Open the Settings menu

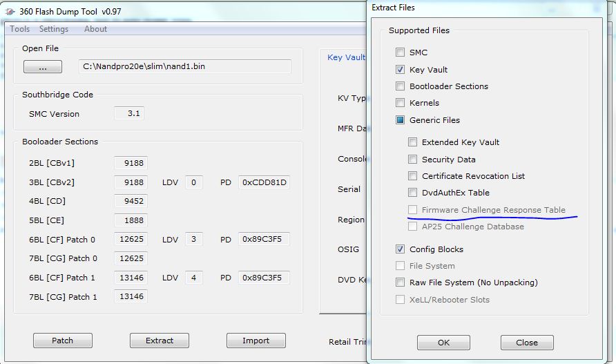[54, 29]
